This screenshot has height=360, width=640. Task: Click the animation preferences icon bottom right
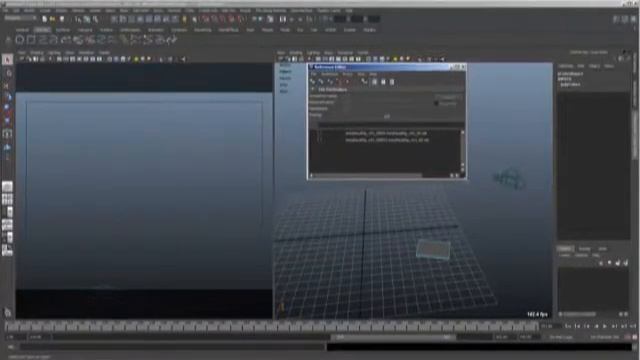point(634,337)
